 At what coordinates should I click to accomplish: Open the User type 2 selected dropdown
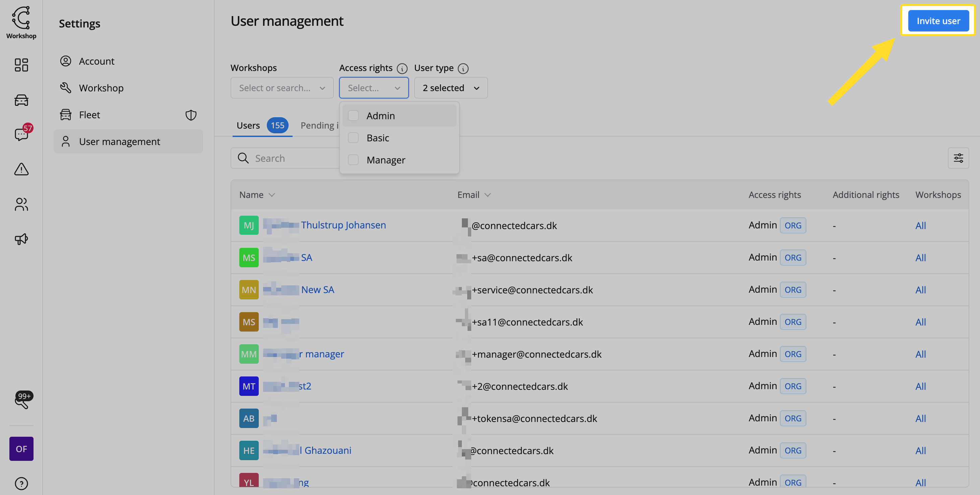450,88
